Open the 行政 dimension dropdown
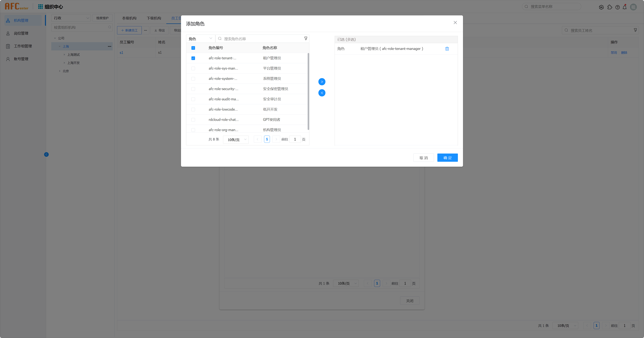Screen dimensions: 644x338 point(71,18)
